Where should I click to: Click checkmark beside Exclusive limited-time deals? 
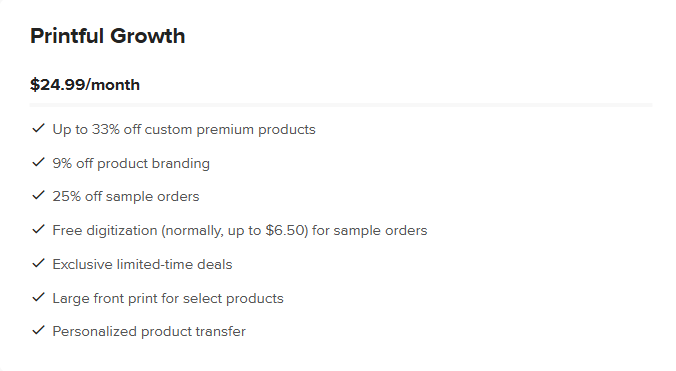click(x=38, y=263)
